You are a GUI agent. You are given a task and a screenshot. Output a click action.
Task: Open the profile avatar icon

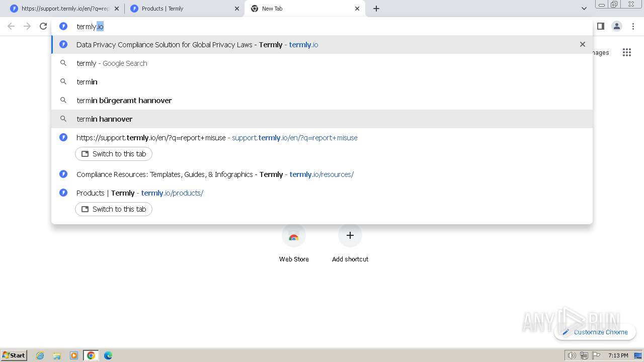(616, 26)
